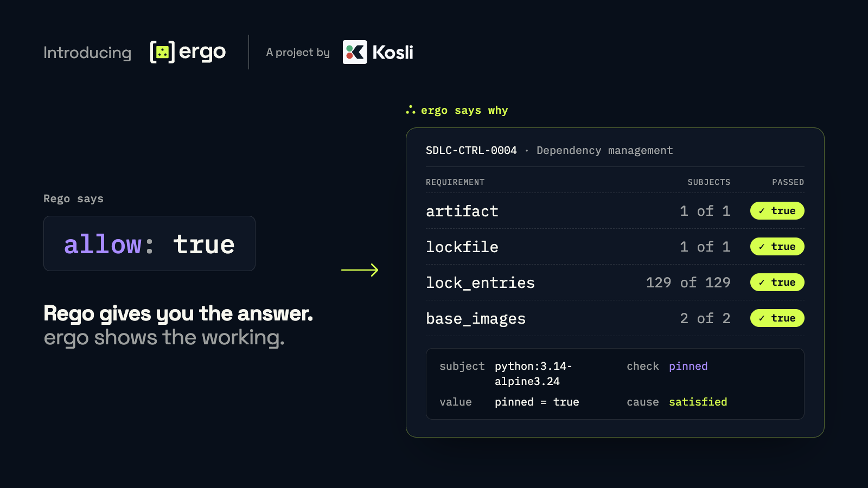Click the 2 of 2 subjects count
The height and width of the screenshot is (488, 868).
[705, 318]
